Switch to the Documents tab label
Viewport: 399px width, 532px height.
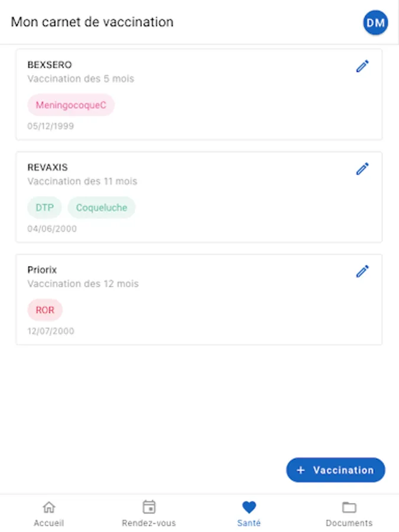point(349,523)
